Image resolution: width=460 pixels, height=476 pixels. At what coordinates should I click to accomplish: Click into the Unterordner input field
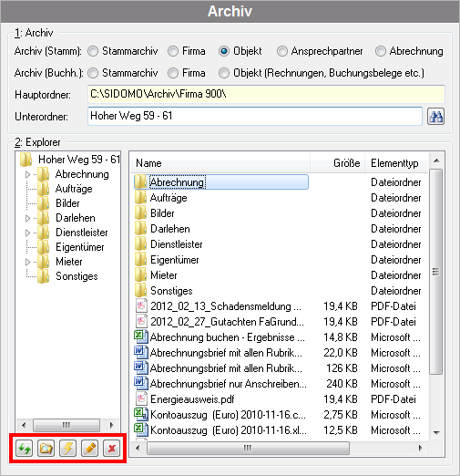(255, 116)
